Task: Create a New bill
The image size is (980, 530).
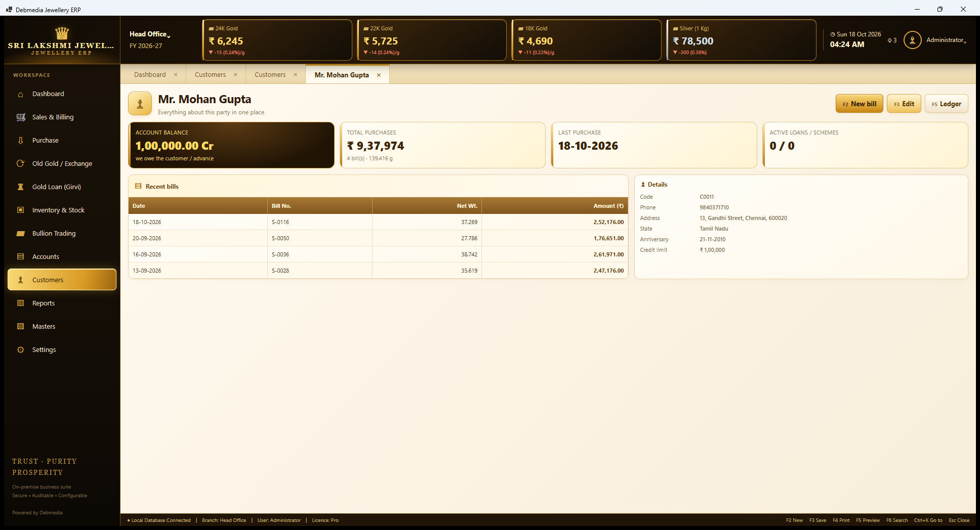Action: pyautogui.click(x=859, y=104)
